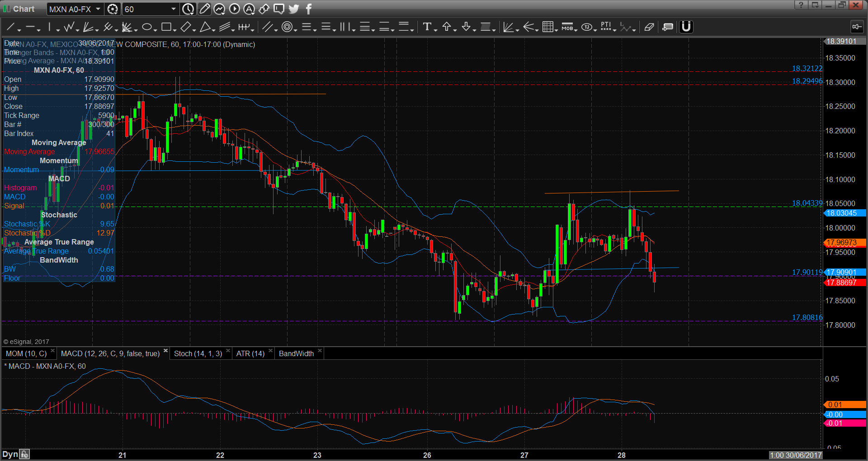The height and width of the screenshot is (461, 868).
Task: Select the down arrow marker tool
Action: 466,27
